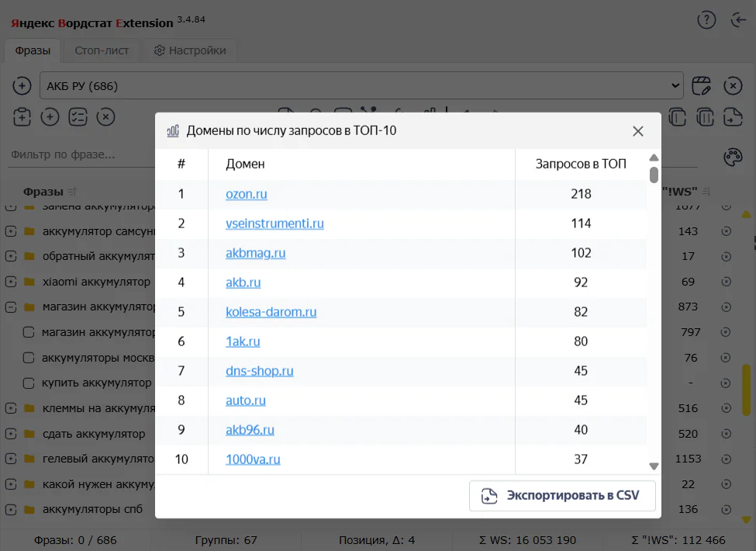Click the add phrase plus icon in toolbar
Viewport: 756px width, 551px height.
tap(50, 116)
